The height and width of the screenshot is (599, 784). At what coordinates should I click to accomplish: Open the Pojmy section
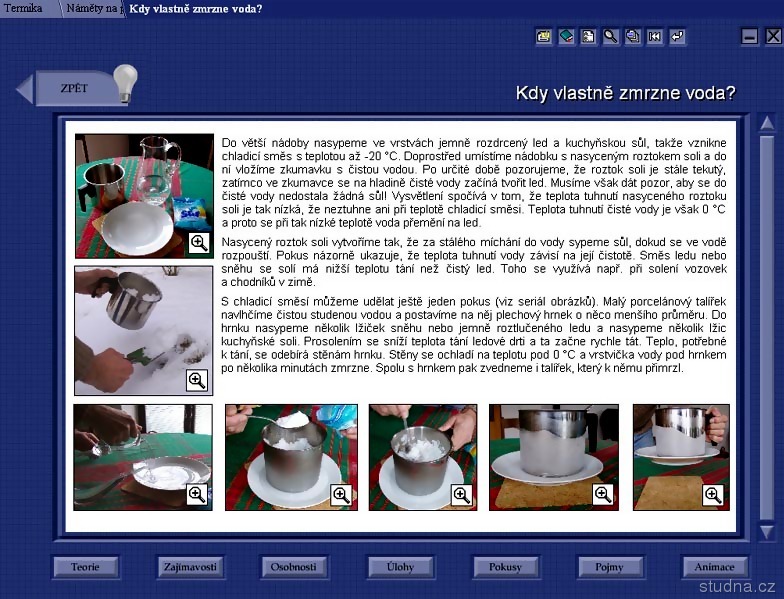click(x=610, y=567)
